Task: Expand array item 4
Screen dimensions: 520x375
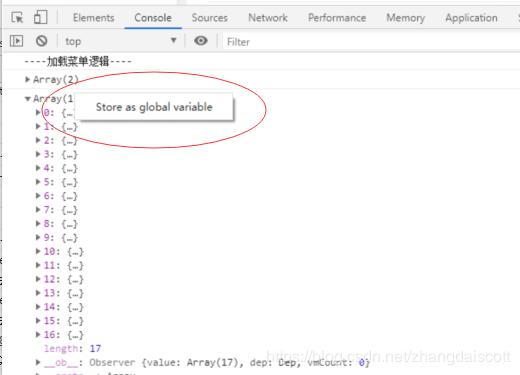Action: (38, 168)
